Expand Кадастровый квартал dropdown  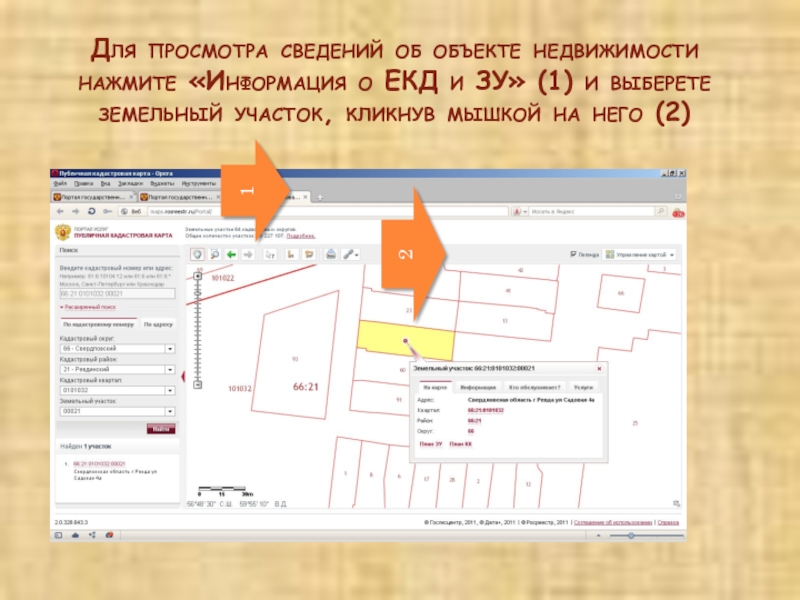pos(170,390)
